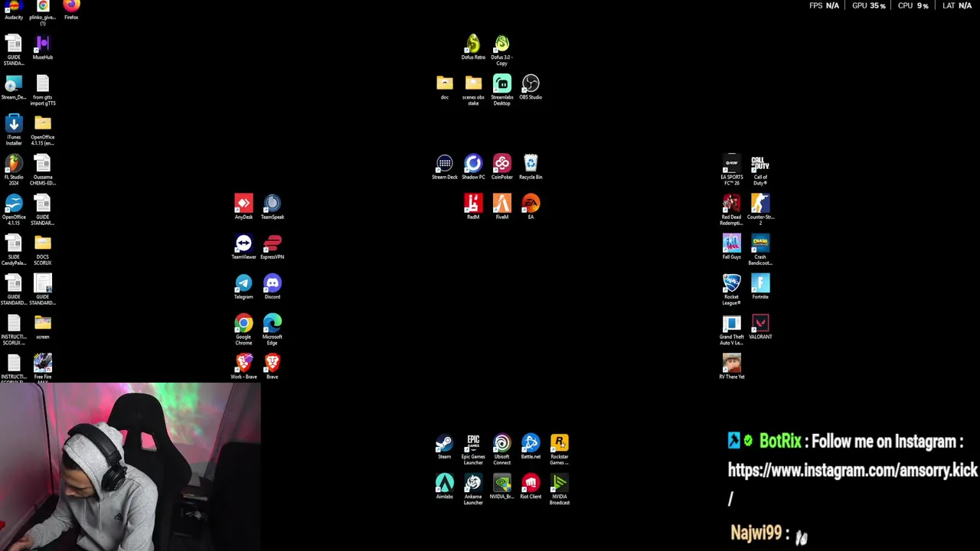Select the iTunes Installer icon
Screen dimensions: 980x551
pyautogui.click(x=14, y=130)
